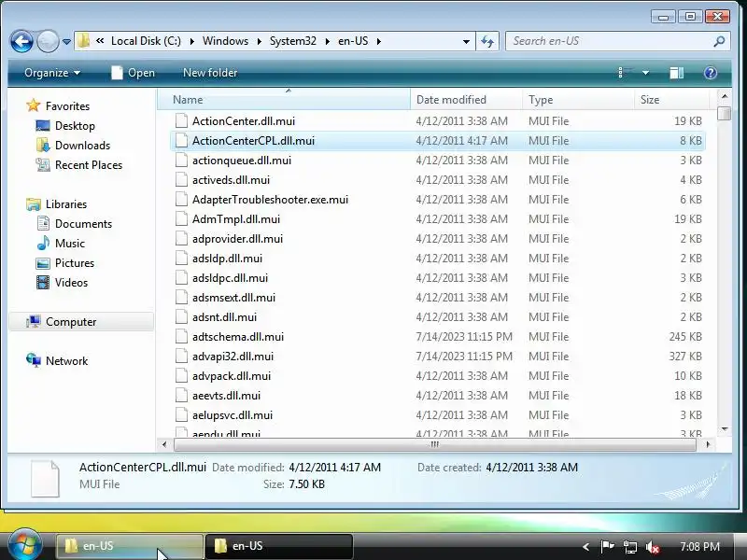
Task: Sort by Date modified column header
Action: (x=466, y=100)
